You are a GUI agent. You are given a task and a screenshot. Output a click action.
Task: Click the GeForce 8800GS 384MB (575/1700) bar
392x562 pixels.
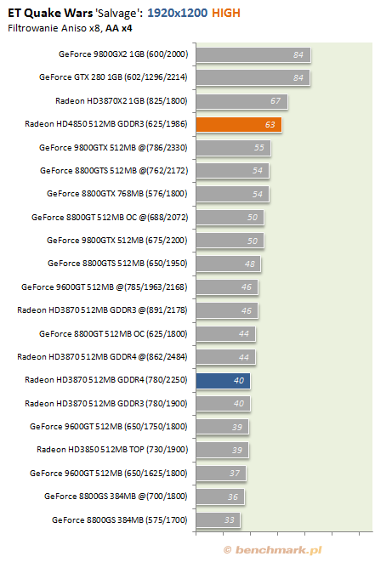click(218, 519)
